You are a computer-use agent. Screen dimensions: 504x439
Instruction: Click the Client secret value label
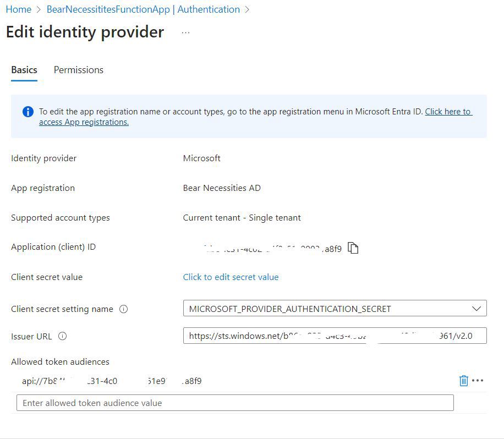(47, 277)
